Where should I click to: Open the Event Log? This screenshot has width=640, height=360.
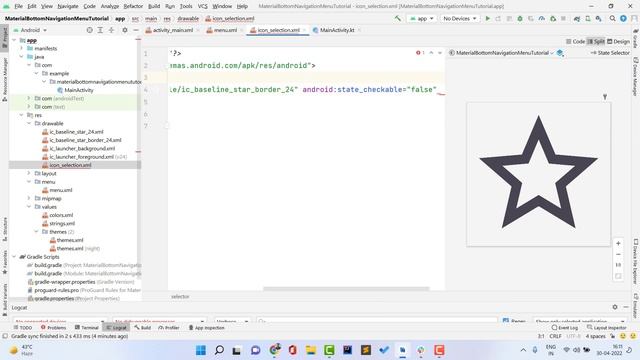[x=564, y=327]
